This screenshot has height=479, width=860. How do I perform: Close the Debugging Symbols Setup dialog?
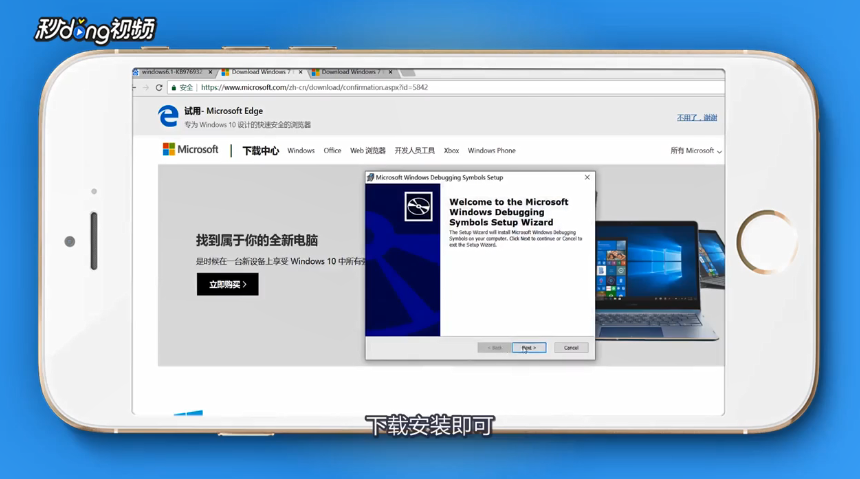tap(587, 177)
